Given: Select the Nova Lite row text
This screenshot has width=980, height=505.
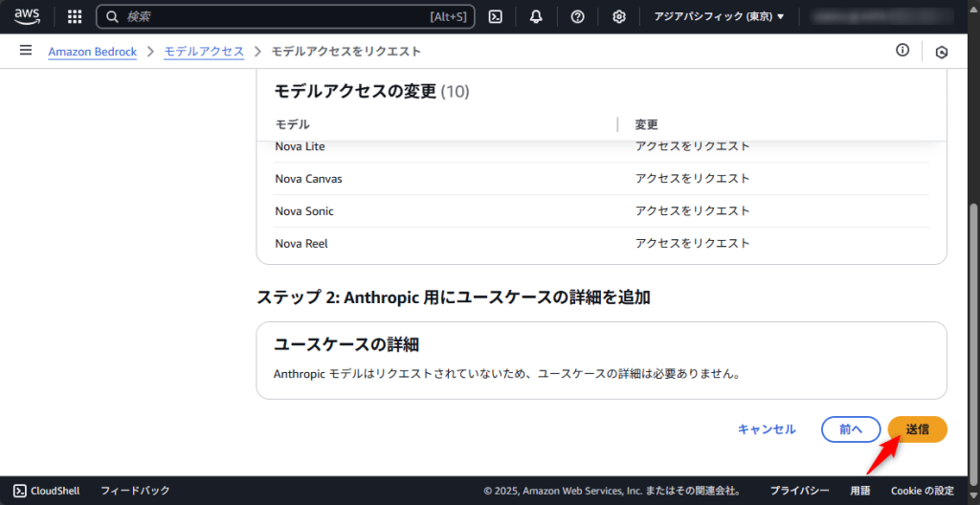Looking at the screenshot, I should pos(300,147).
